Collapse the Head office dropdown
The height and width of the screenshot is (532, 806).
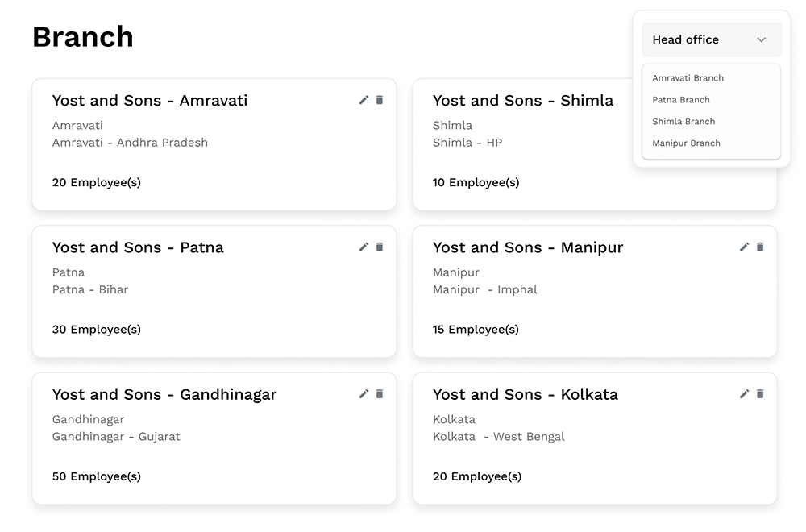pos(711,39)
